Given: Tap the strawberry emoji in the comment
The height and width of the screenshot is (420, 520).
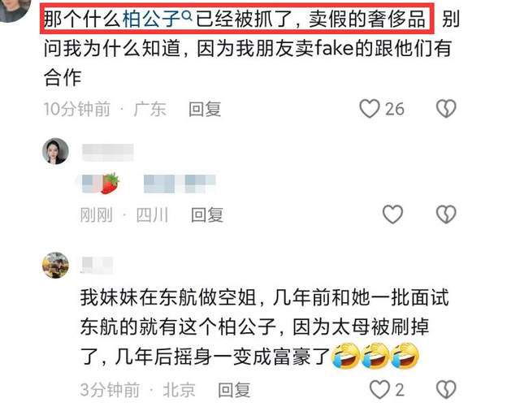Looking at the screenshot, I should click(110, 183).
